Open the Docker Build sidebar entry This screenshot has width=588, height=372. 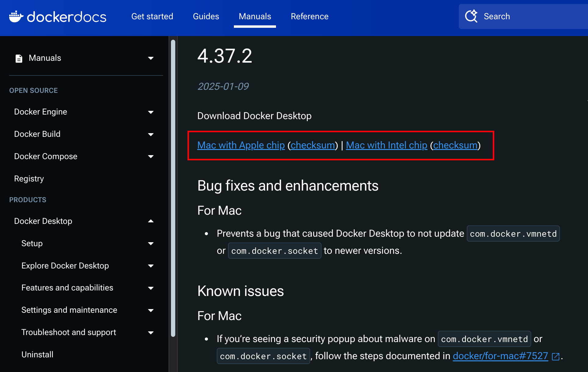pyautogui.click(x=37, y=134)
